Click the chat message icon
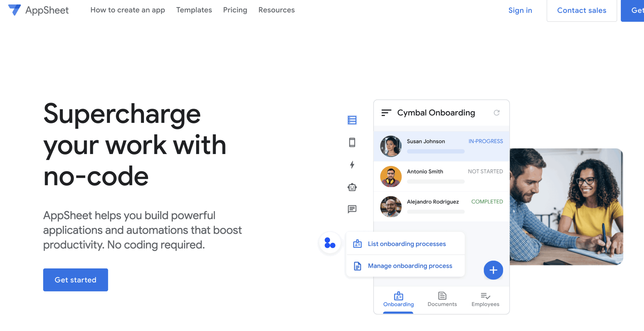Screen dimensions: 644x331 (352, 209)
